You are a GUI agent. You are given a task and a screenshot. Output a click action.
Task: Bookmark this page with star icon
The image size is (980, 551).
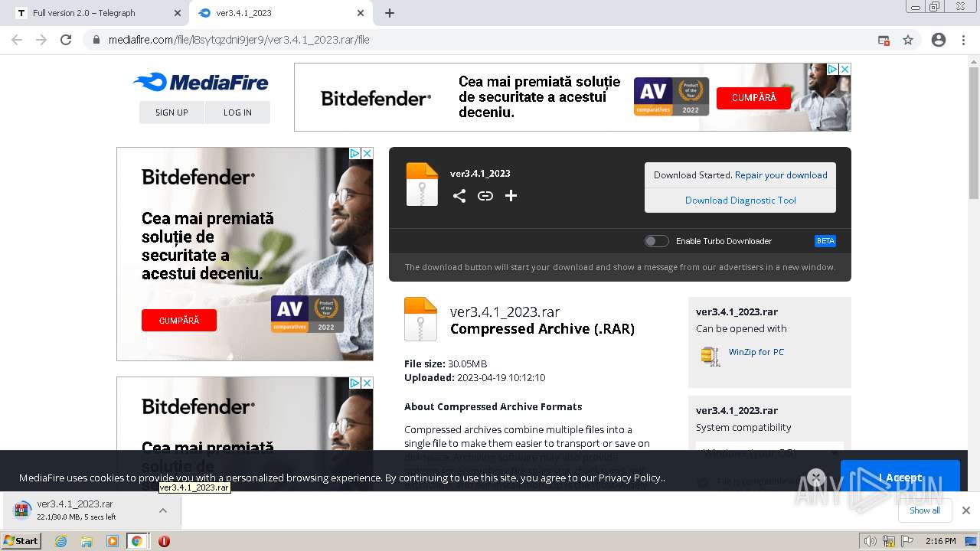pos(908,40)
